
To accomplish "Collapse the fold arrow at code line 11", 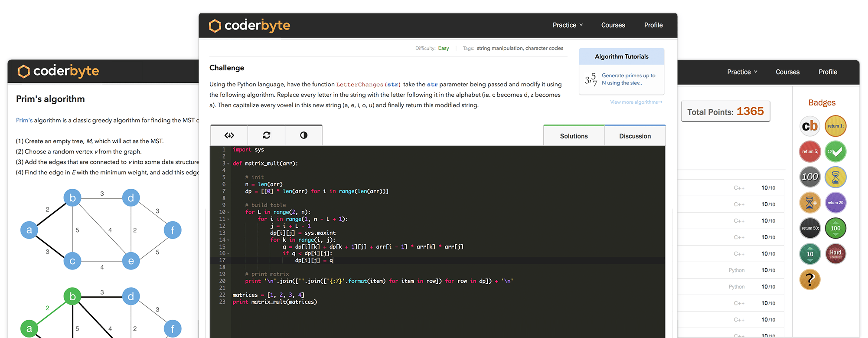I will [228, 219].
